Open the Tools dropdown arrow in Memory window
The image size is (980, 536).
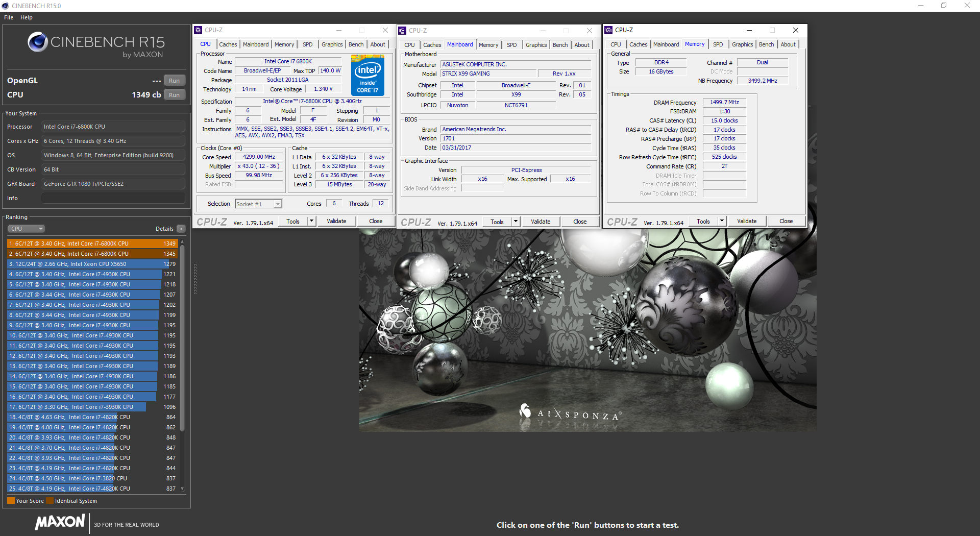pyautogui.click(x=722, y=221)
